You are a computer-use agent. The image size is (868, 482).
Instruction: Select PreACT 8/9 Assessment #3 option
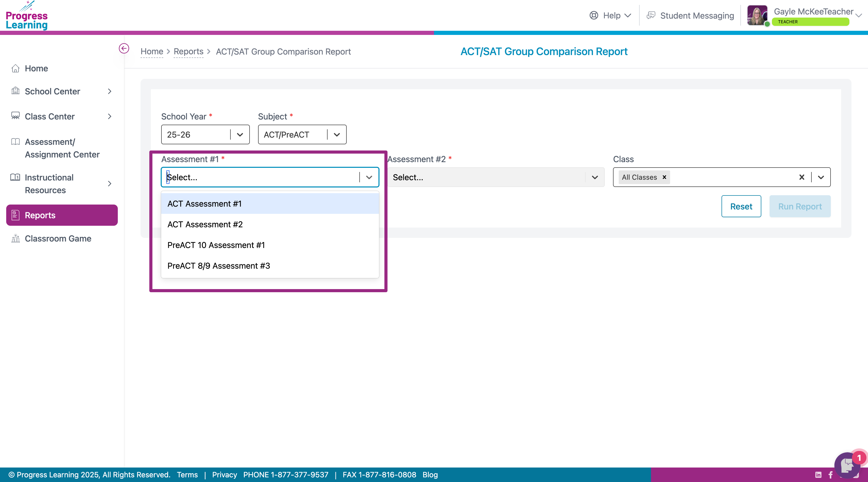(x=218, y=266)
